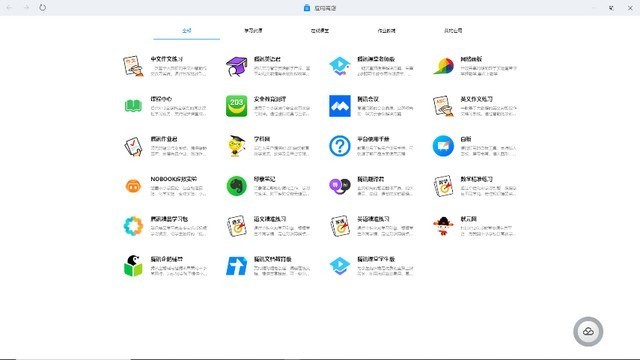Viewport: 640px width, 360px height.
Task: Open the penguin on green book icon
Action: point(133,266)
